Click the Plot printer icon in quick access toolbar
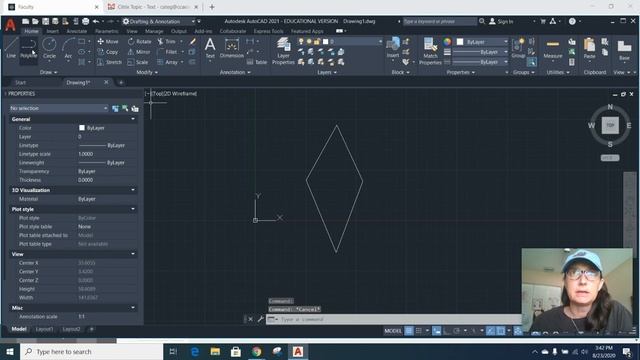 85,21
